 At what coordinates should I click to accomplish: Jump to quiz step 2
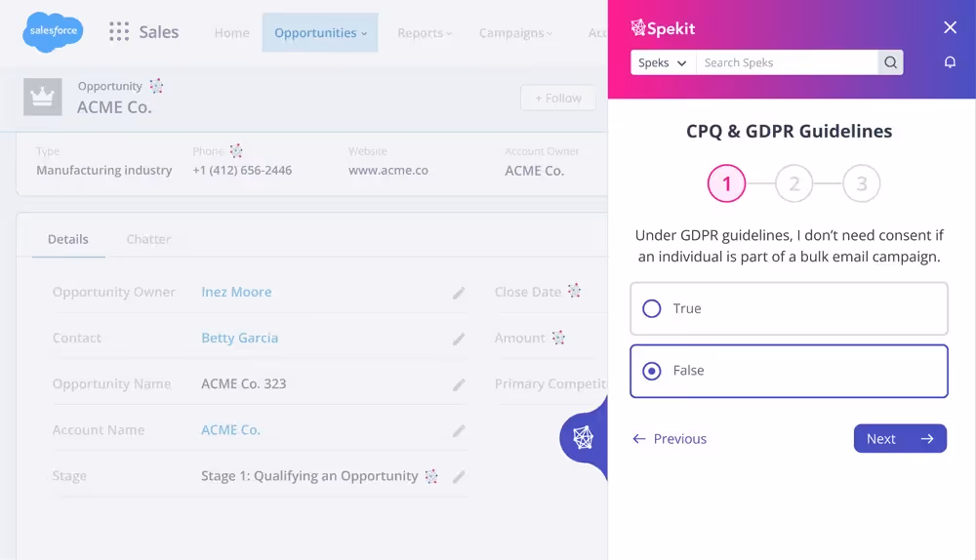point(794,183)
